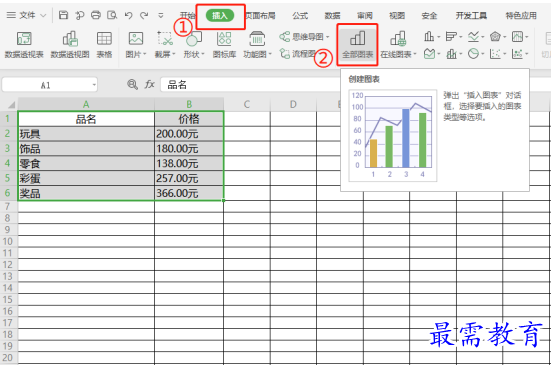Switch to the 安全 Security tab
Screen dimensions: 551x366
click(429, 15)
